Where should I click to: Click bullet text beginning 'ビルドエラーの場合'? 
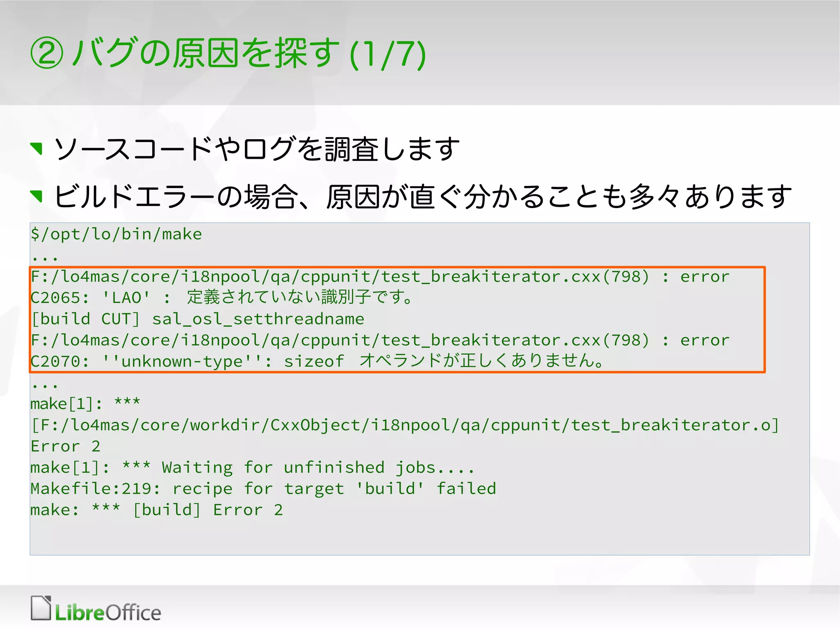click(x=422, y=197)
